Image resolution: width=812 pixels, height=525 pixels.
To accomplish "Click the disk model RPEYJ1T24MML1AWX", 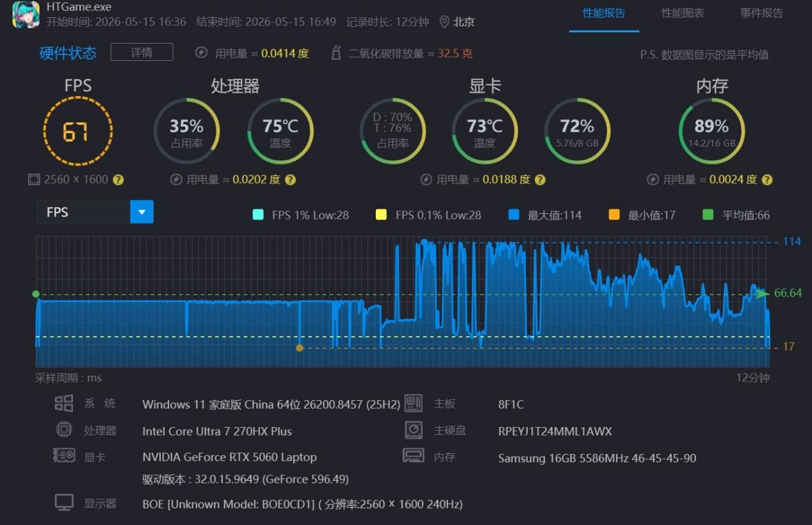I will coord(555,432).
